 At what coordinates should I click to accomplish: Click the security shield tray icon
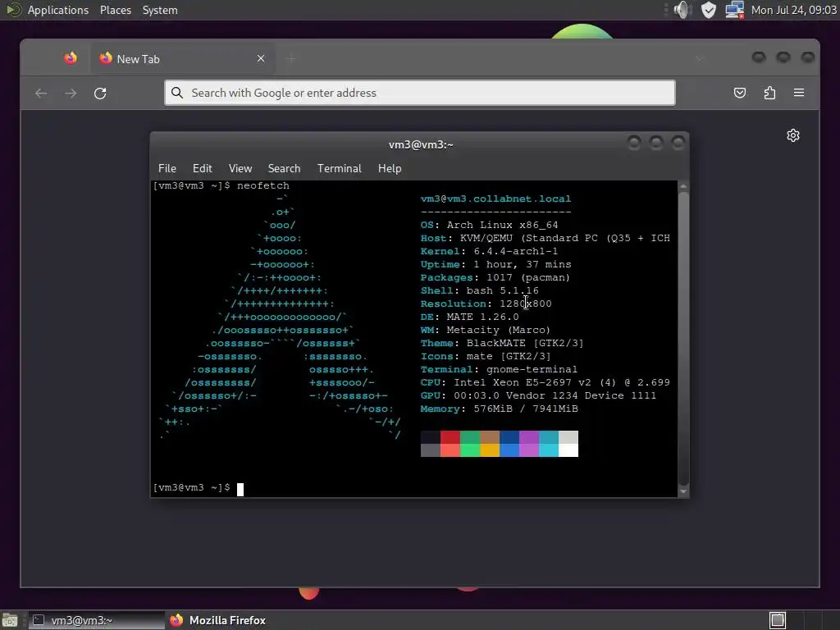pyautogui.click(x=708, y=10)
